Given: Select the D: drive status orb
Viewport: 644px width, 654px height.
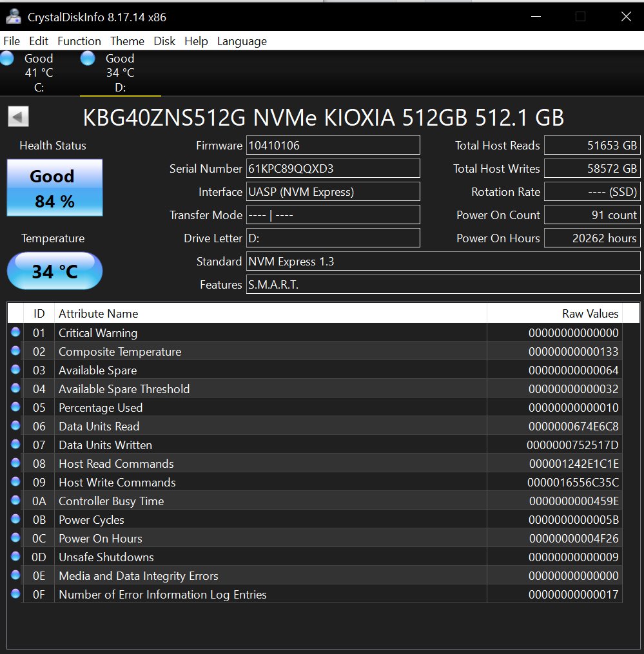Looking at the screenshot, I should point(88,59).
